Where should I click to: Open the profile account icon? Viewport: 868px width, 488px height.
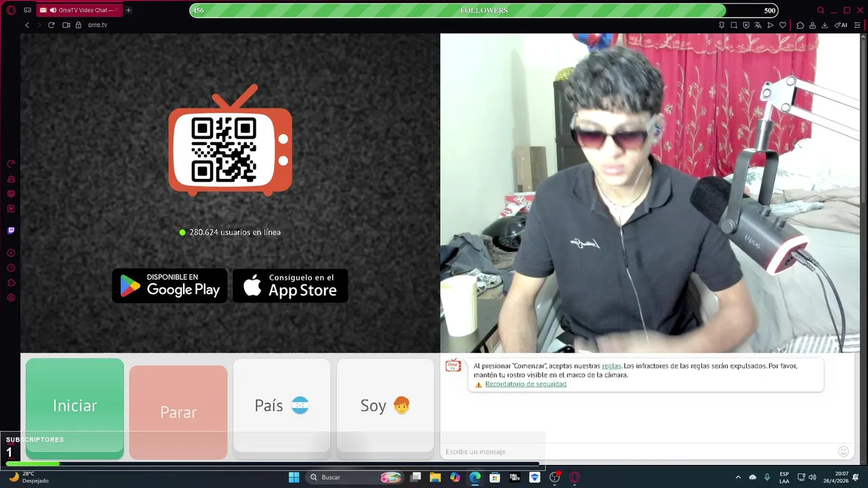[812, 25]
